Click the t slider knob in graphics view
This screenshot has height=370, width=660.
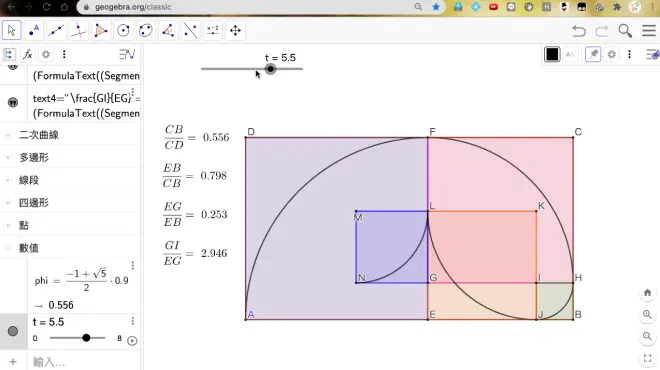(x=271, y=69)
